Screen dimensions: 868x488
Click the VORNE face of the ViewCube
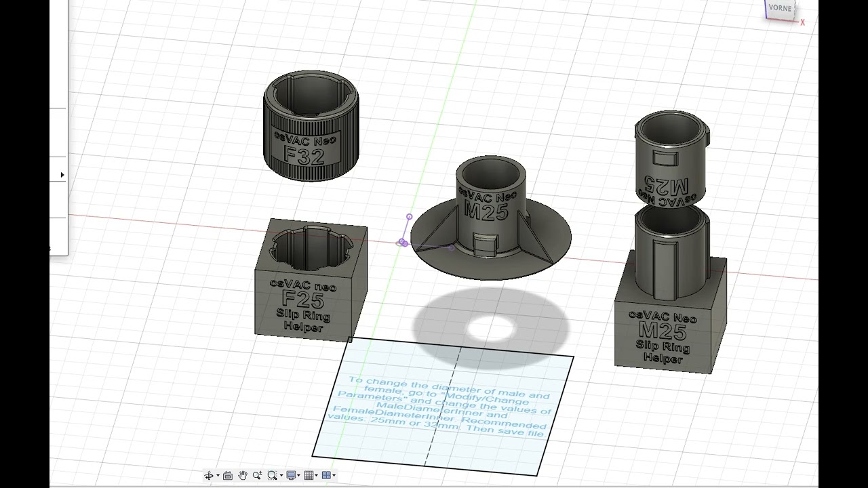(780, 8)
